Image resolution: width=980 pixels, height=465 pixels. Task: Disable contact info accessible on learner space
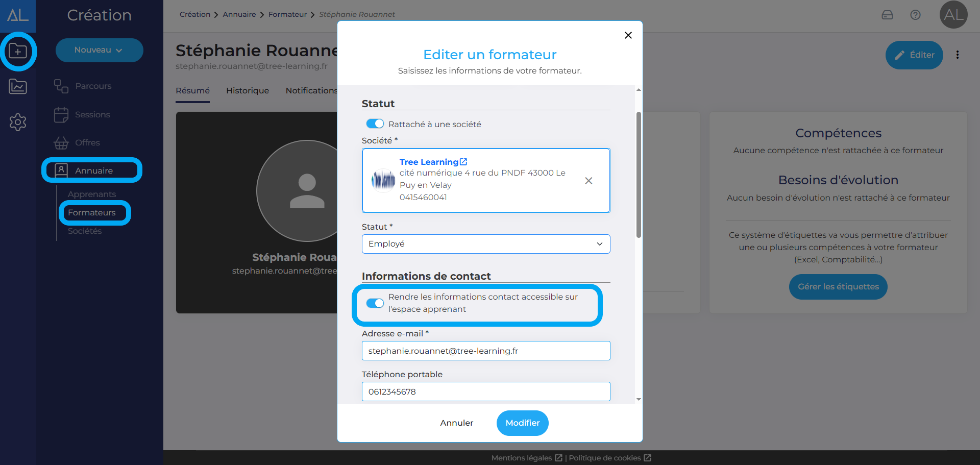pyautogui.click(x=375, y=303)
